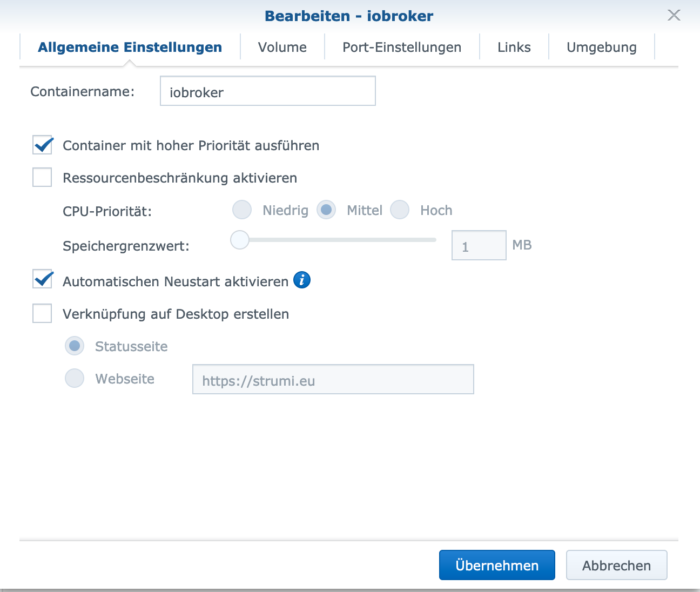Select Niedrig CPU priority radio
The height and width of the screenshot is (592, 700).
[x=242, y=210]
